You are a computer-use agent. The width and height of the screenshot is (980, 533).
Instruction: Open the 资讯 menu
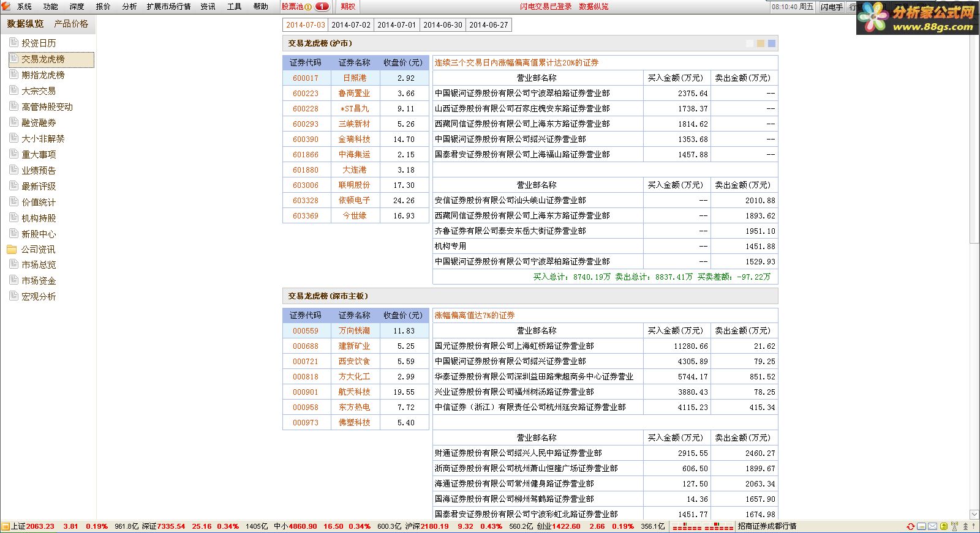(208, 7)
